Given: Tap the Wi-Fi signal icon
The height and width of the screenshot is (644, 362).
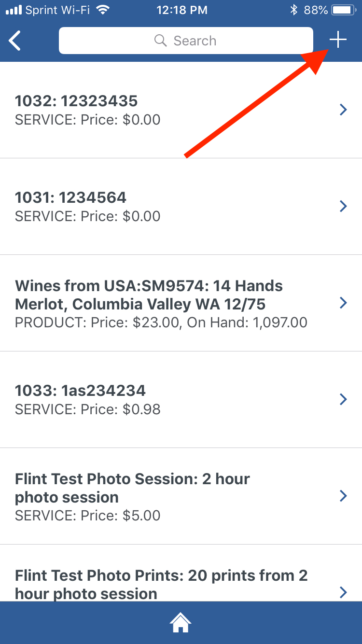Looking at the screenshot, I should [103, 10].
